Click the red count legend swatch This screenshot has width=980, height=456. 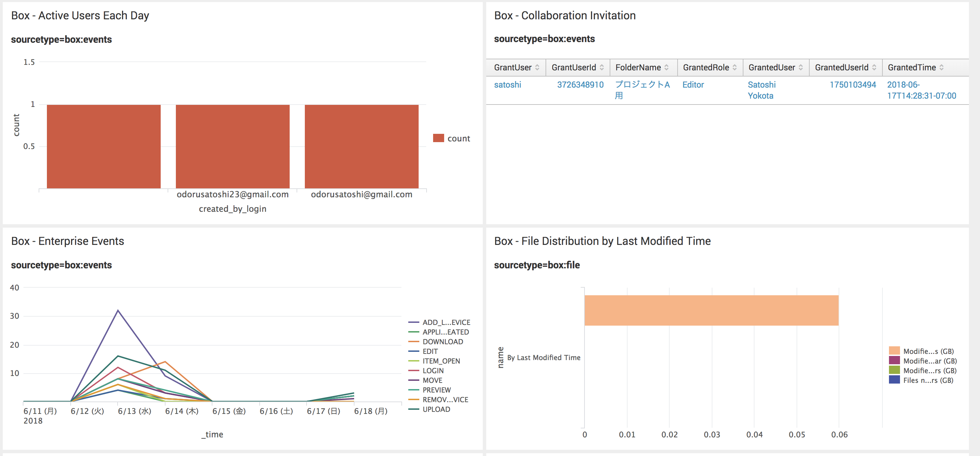(x=439, y=138)
